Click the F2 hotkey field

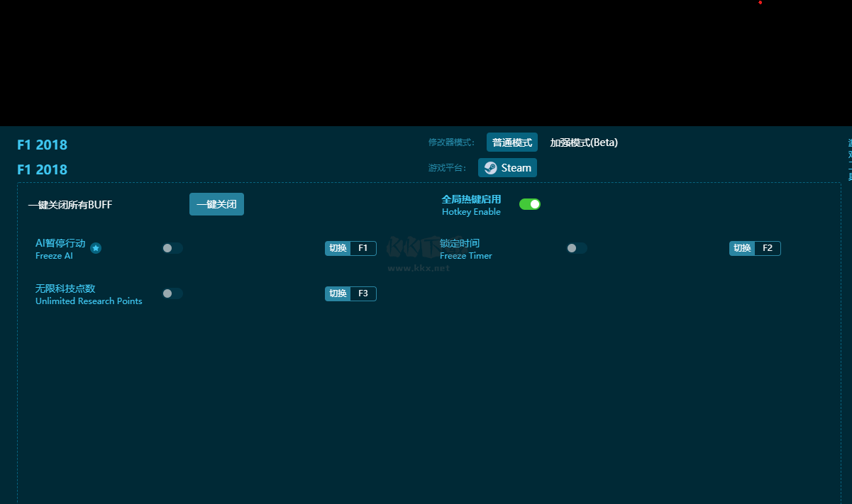768,248
